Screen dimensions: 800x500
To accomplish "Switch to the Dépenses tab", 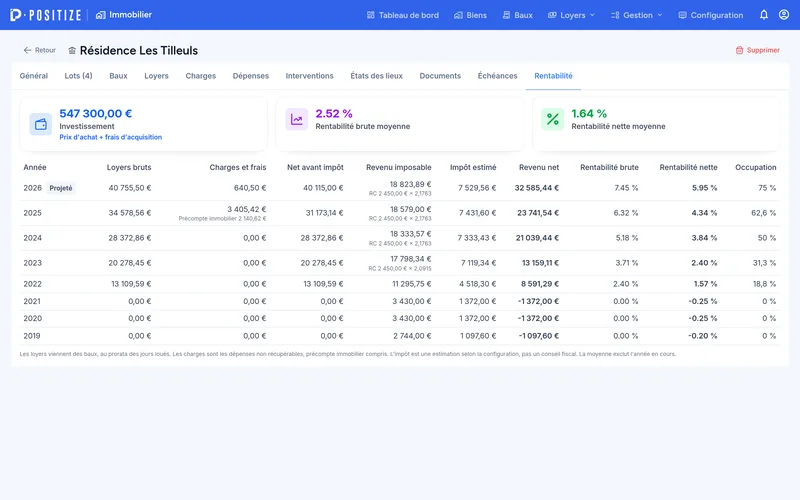I will pos(251,76).
